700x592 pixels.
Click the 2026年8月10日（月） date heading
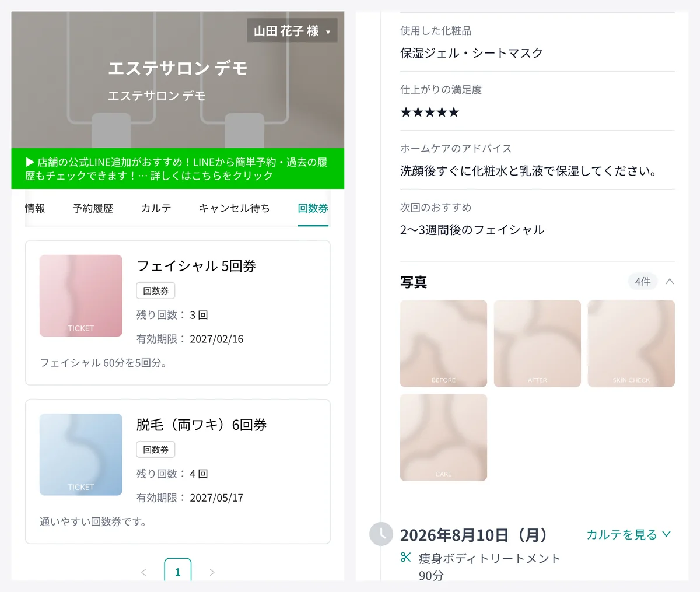click(x=475, y=535)
